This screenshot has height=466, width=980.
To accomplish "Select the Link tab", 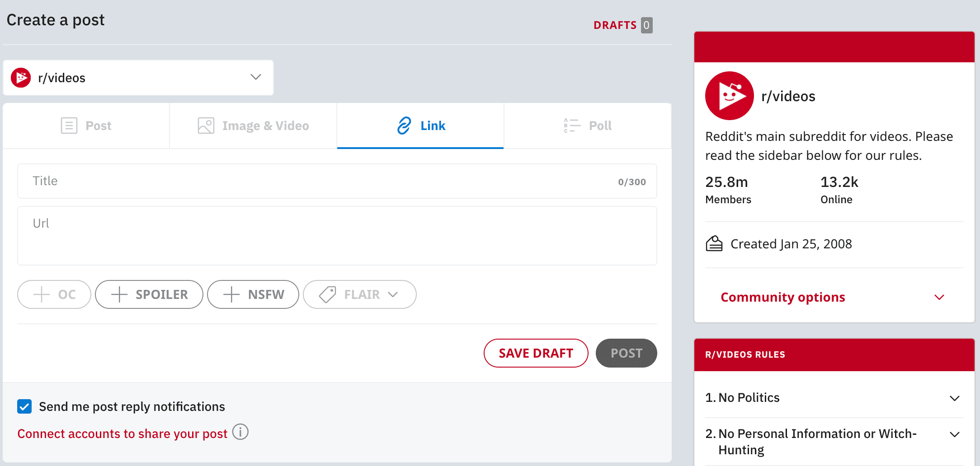I will coord(420,126).
